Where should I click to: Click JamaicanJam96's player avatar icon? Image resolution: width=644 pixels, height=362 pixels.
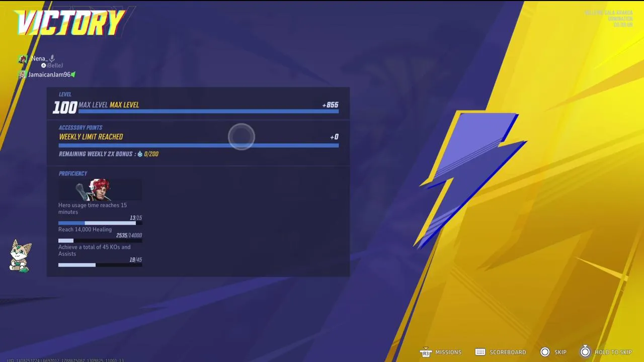22,74
